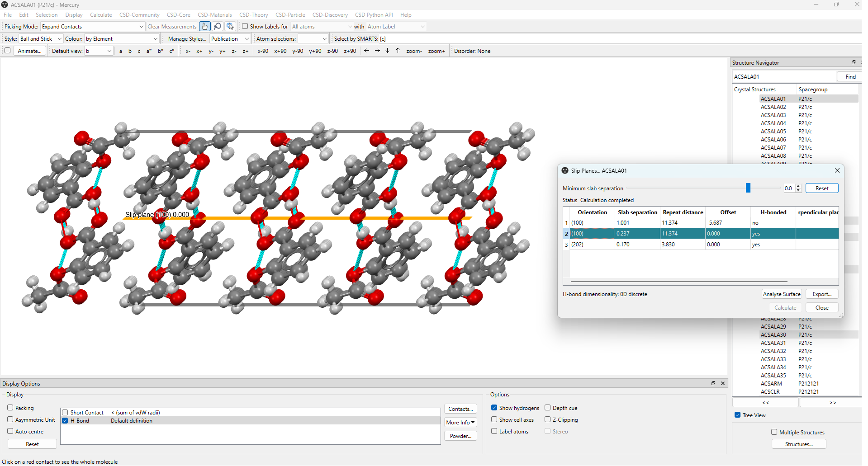Click the left arrow translate icon

366,51
